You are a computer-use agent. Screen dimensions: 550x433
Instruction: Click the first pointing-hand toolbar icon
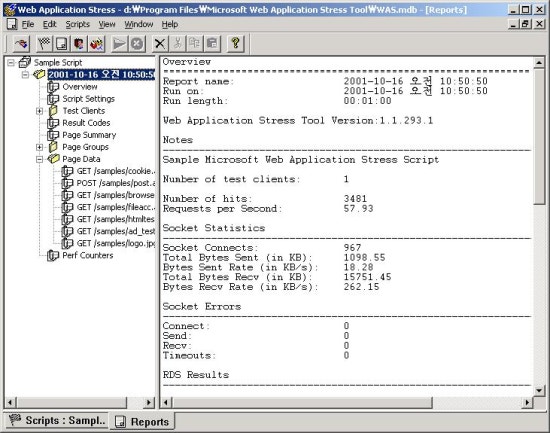pos(21,44)
